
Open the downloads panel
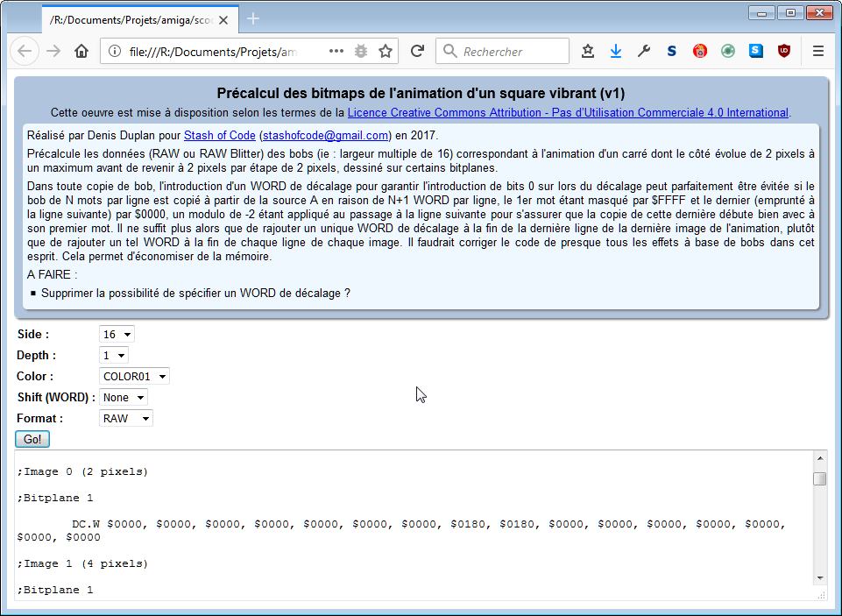pos(616,51)
